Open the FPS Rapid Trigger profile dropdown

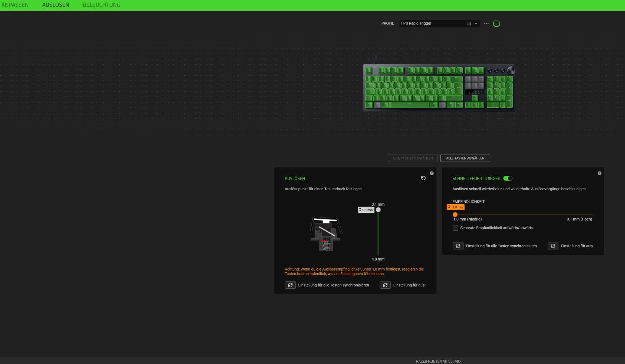tap(433, 24)
